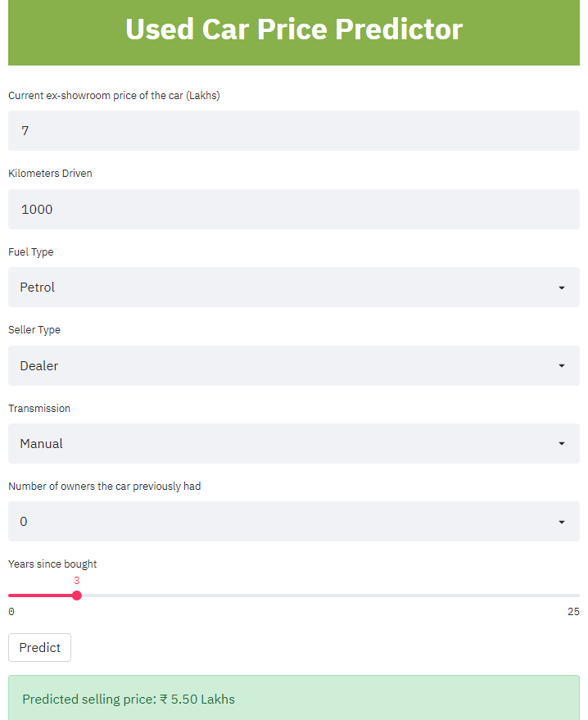Click the slider track near 25
This screenshot has height=720, width=588.
565,595
